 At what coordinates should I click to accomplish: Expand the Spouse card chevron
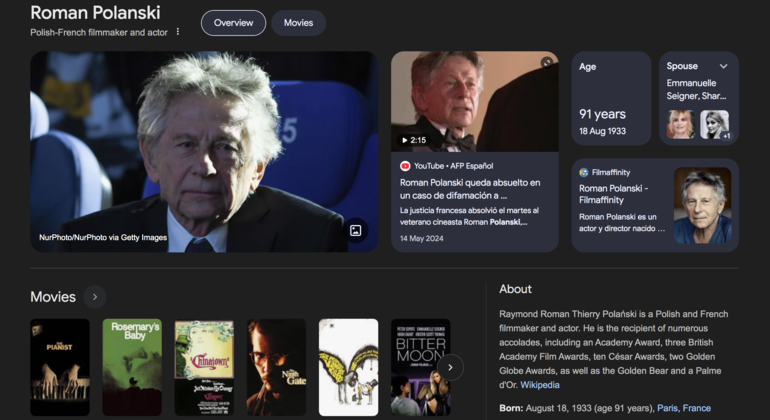[x=723, y=66]
